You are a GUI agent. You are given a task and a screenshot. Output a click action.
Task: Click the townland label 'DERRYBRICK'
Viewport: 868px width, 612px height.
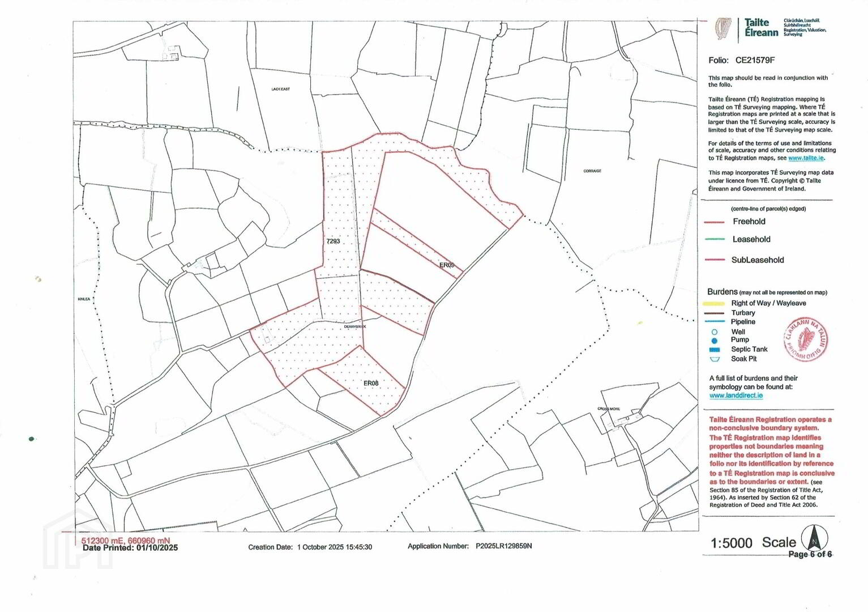pos(355,327)
